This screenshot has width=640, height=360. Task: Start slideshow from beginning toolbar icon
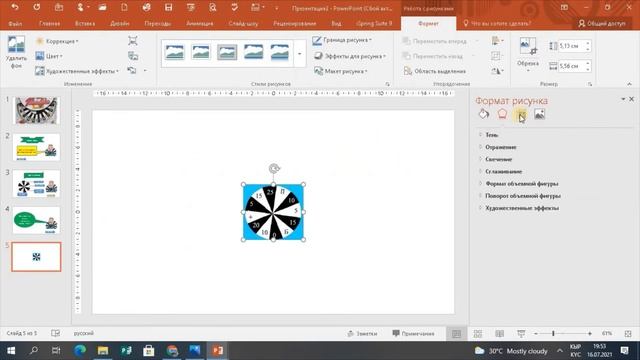pyautogui.click(x=190, y=7)
